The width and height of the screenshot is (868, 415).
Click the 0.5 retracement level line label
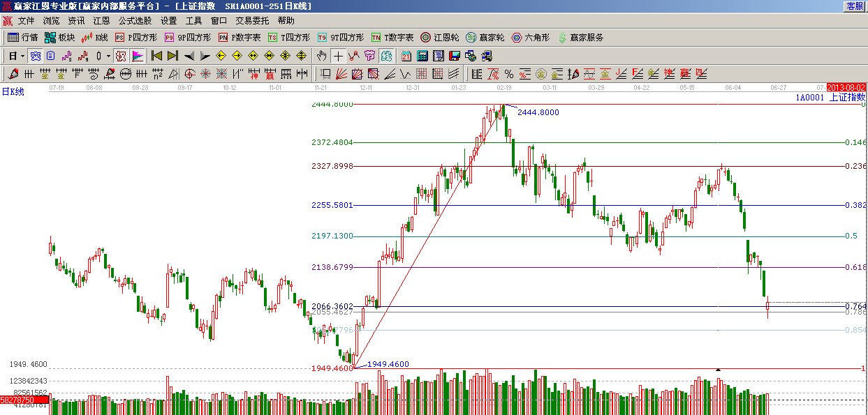(x=851, y=236)
